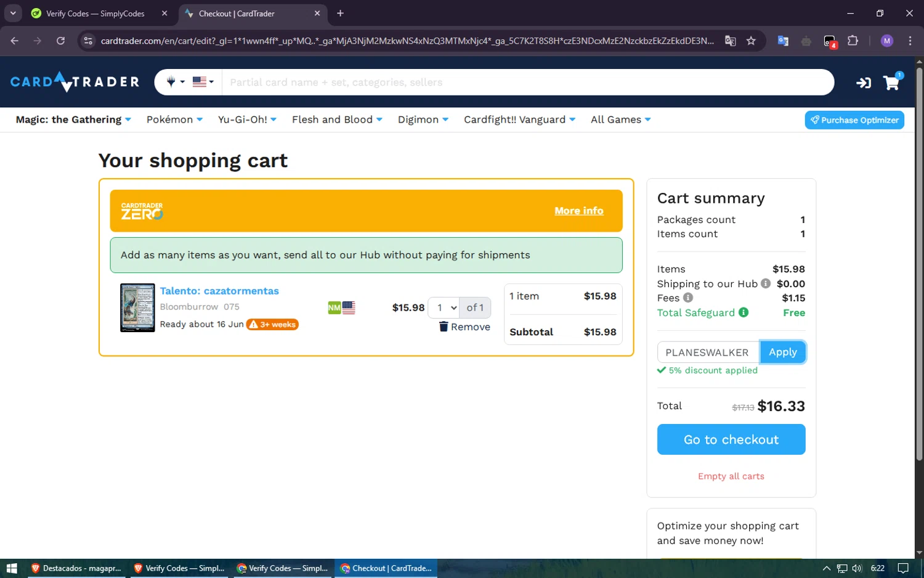Click the NM condition badge
The width and height of the screenshot is (924, 578).
[x=334, y=307]
